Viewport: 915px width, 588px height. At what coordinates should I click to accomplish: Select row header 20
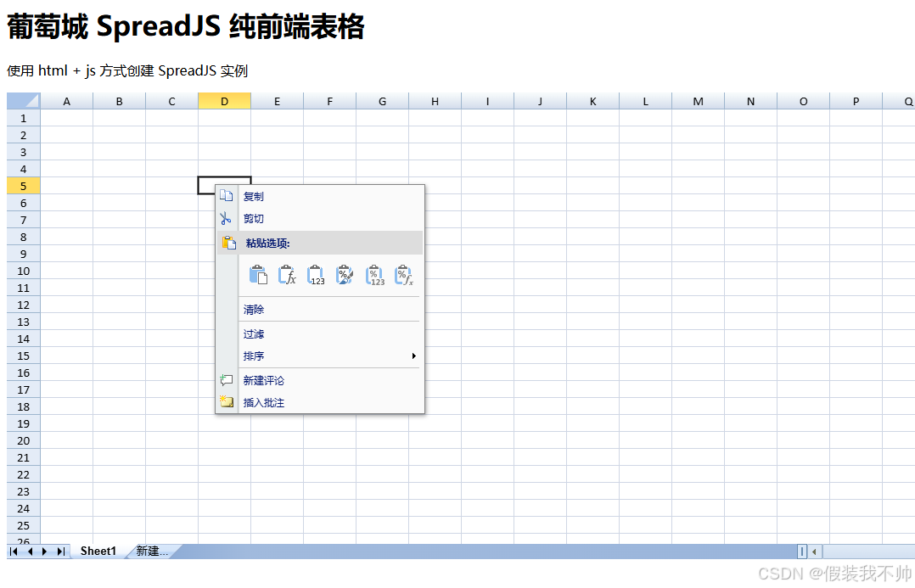click(x=24, y=440)
